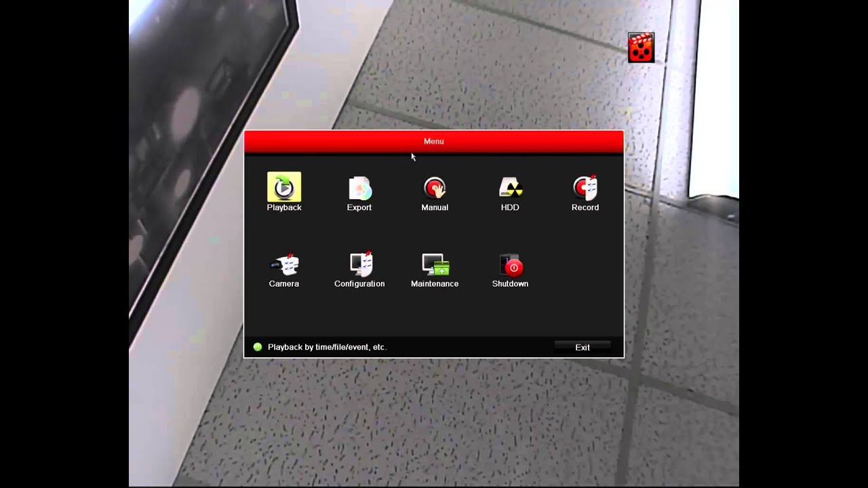The image size is (868, 488).
Task: Select the Manual hand icon
Action: pyautogui.click(x=435, y=188)
